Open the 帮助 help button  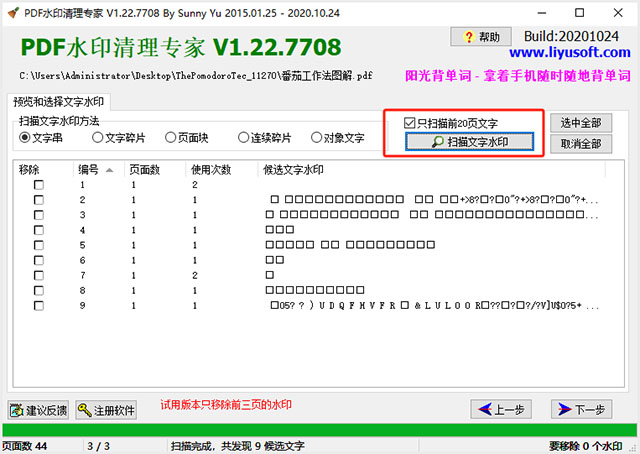coord(481,37)
